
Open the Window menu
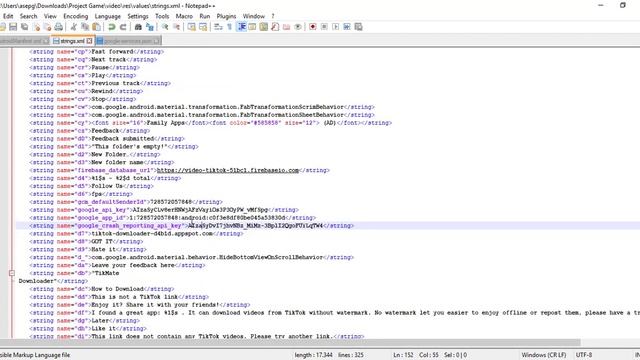pos(254,16)
